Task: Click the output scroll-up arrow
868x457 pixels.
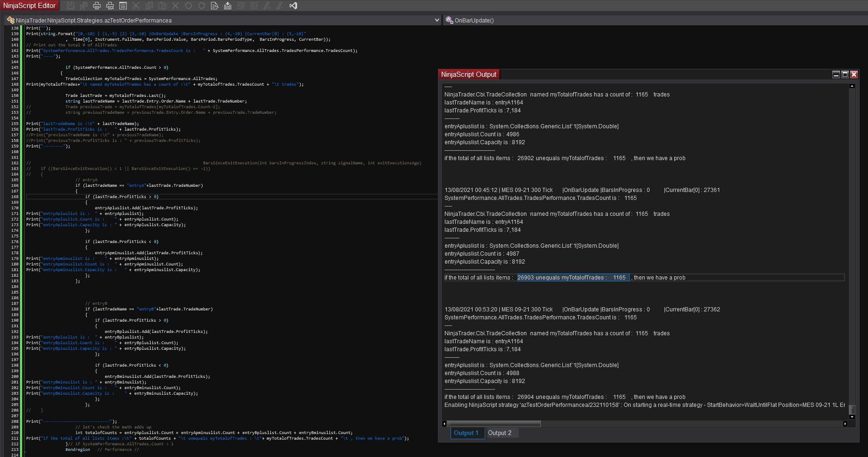Action: pyautogui.click(x=852, y=86)
